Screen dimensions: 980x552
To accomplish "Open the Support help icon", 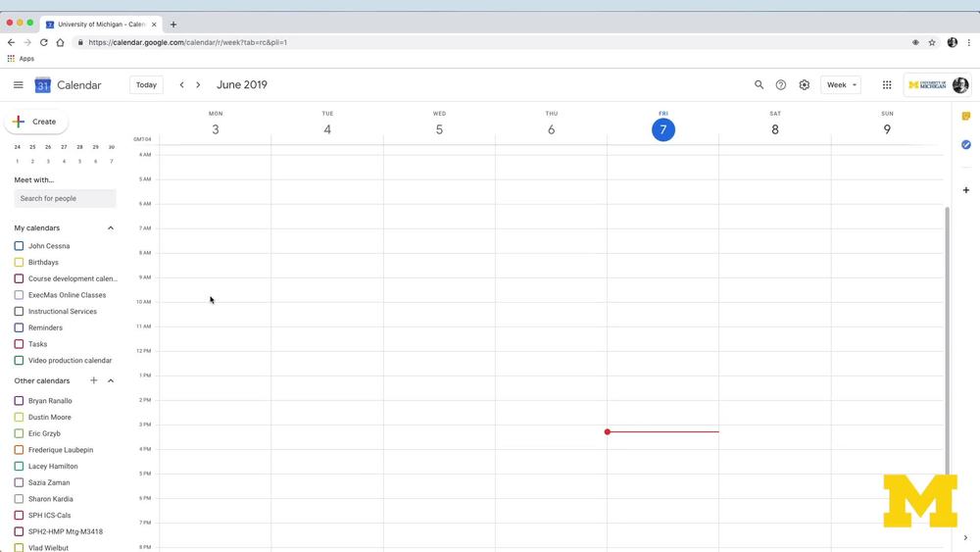I will click(x=781, y=85).
